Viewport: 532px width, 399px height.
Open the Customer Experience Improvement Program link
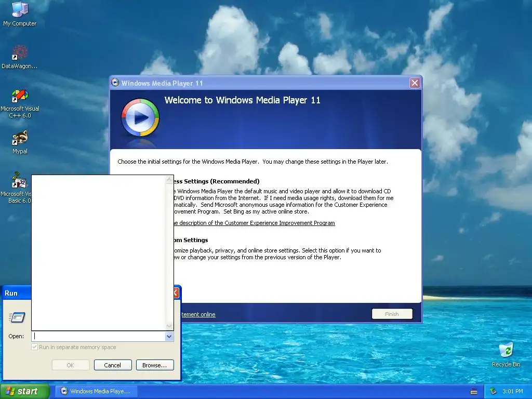255,223
